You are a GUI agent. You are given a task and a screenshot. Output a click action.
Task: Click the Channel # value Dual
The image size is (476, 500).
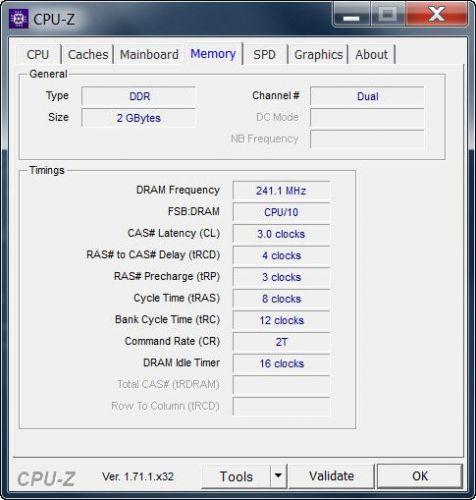(367, 96)
